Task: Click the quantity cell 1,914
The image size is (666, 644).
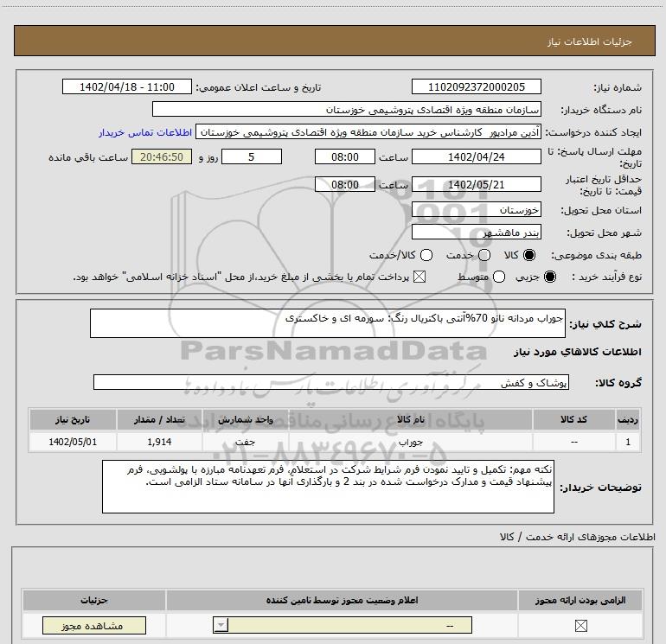Action: click(x=159, y=442)
